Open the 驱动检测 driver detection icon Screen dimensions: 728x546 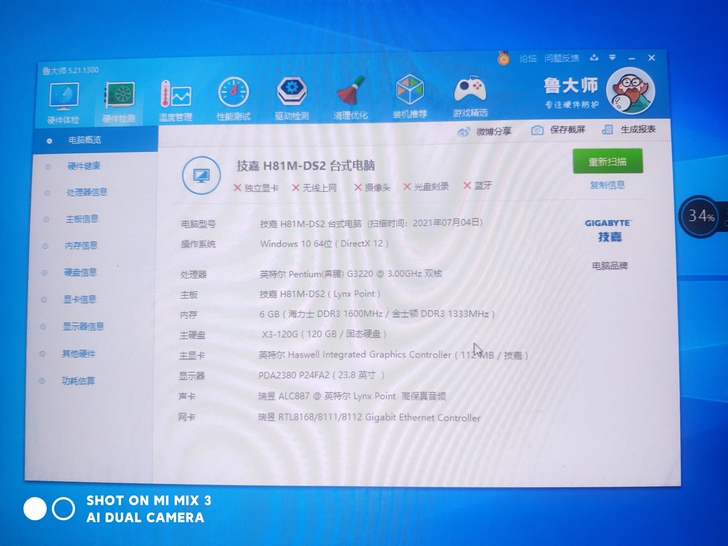click(292, 98)
